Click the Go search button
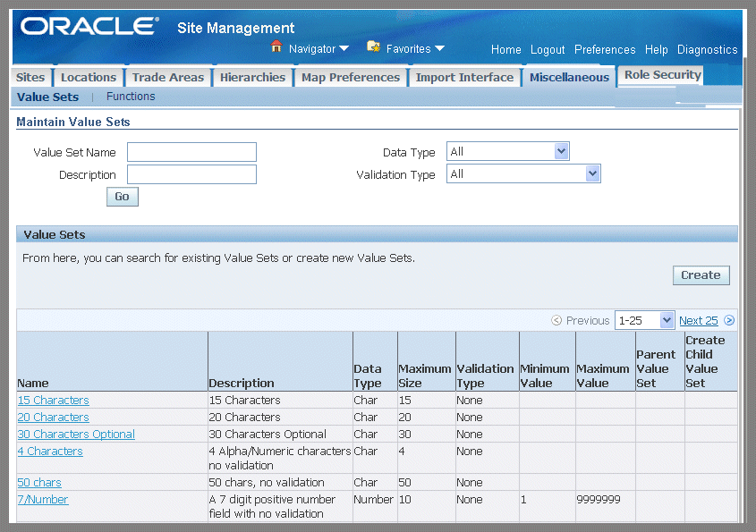This screenshot has height=532, width=756. 122,197
